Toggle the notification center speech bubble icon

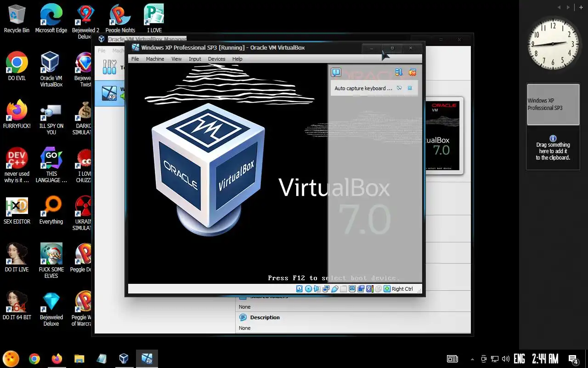(336, 72)
